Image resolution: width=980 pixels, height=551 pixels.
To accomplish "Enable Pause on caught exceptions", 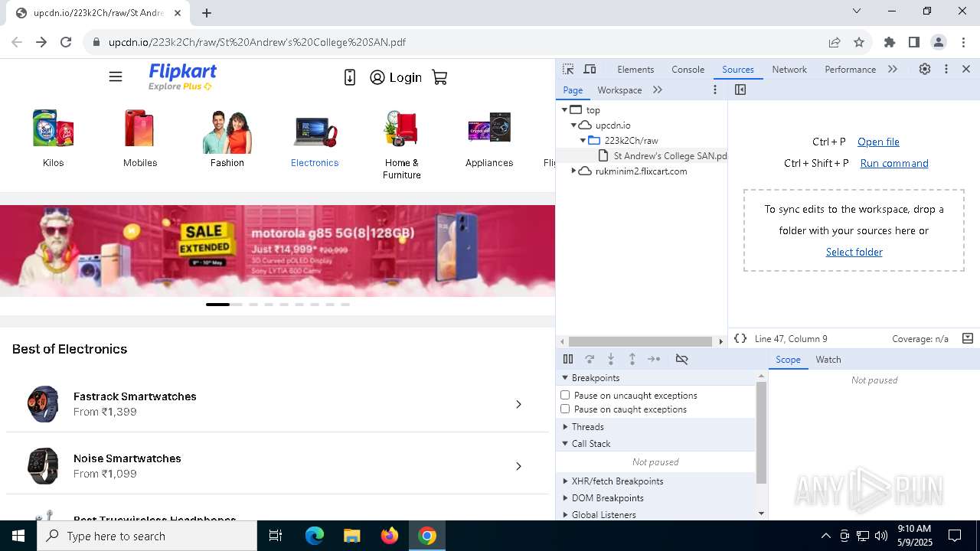I will coord(565,409).
